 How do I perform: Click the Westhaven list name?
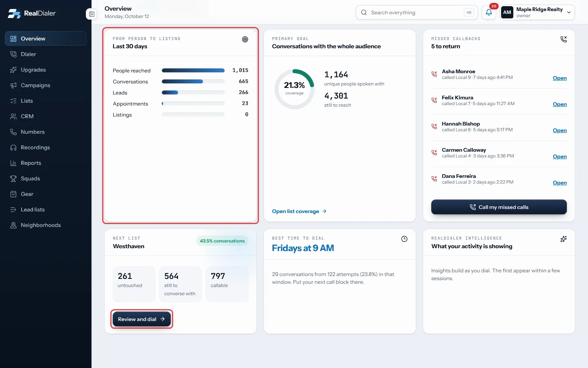click(x=129, y=246)
